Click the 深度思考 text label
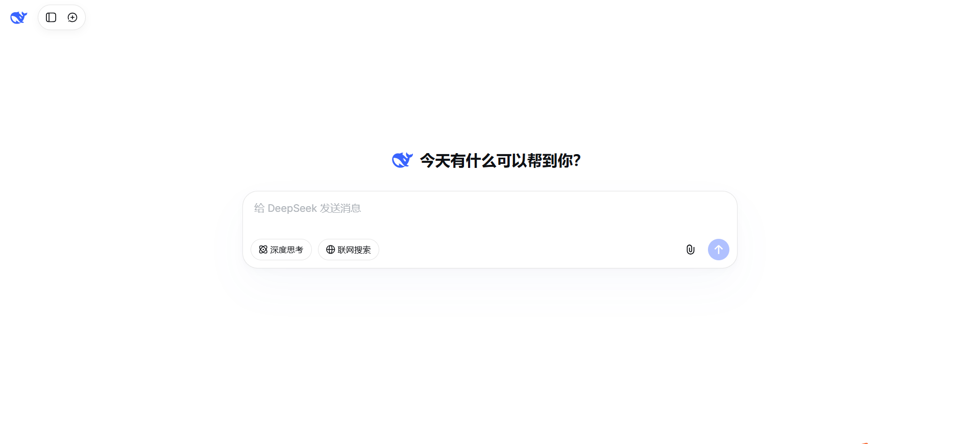This screenshot has height=444, width=980. tap(286, 250)
